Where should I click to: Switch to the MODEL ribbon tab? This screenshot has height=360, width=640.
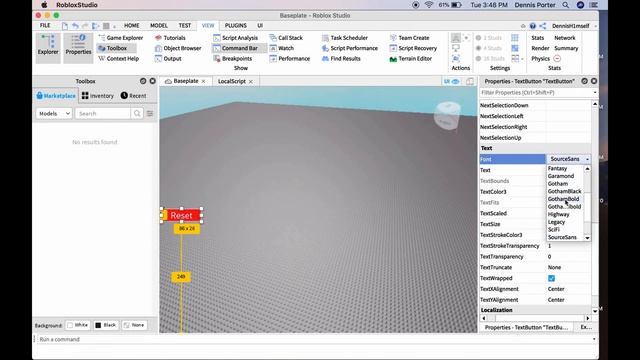[159, 25]
